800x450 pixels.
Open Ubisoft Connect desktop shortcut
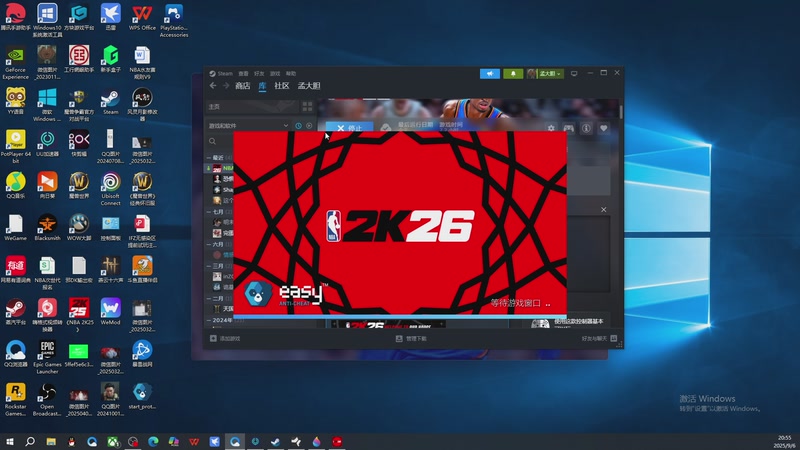click(x=110, y=189)
